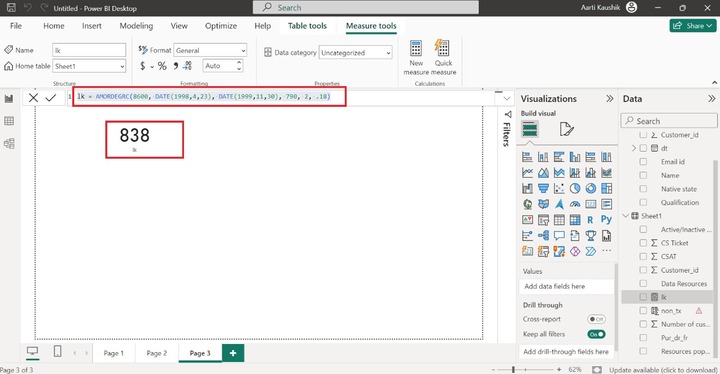
Task: Switch to Page 1 tab
Action: tap(113, 353)
